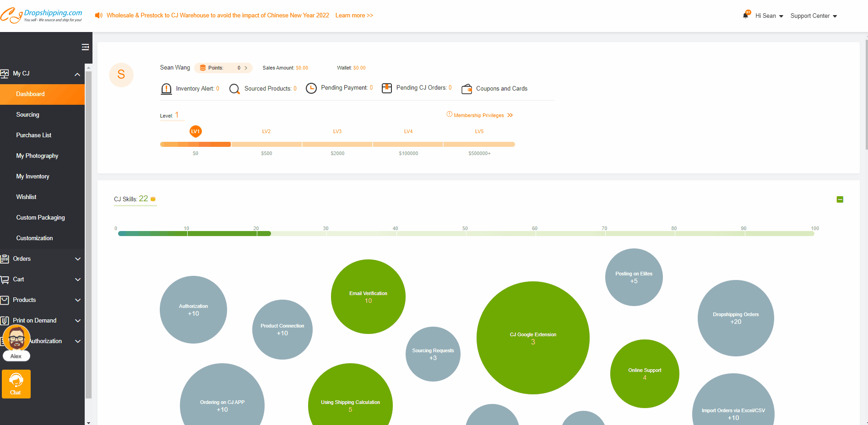Click the Inventory Alert icon
The width and height of the screenshot is (868, 425).
coord(166,89)
